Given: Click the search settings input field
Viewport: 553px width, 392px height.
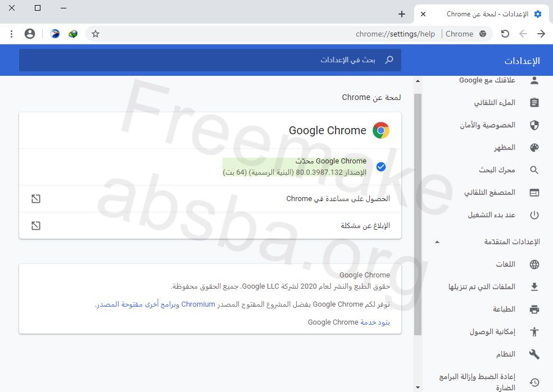Looking at the screenshot, I should [x=210, y=60].
